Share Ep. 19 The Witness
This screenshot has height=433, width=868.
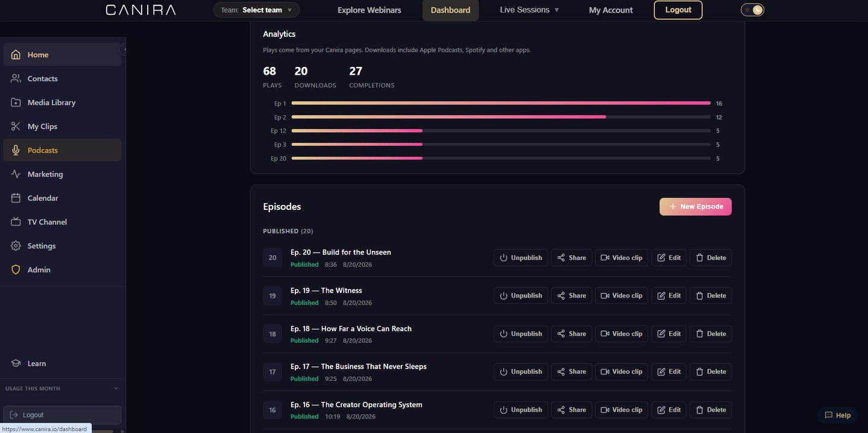572,296
